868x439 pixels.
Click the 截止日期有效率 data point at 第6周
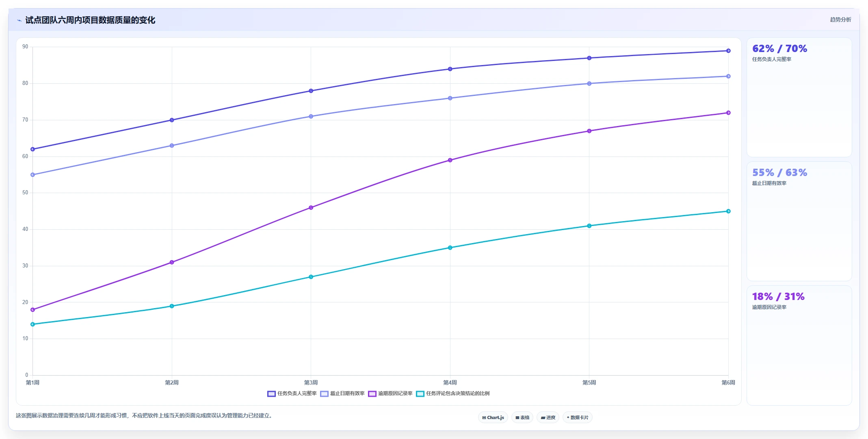[728, 76]
